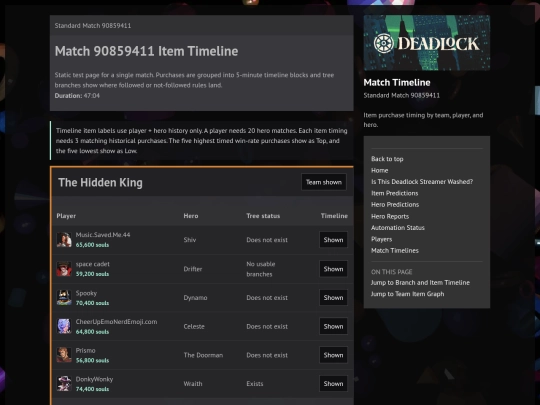Screen dimensions: 540x405
Task: Click the Deadlock logo banner
Action: pyautogui.click(x=427, y=43)
